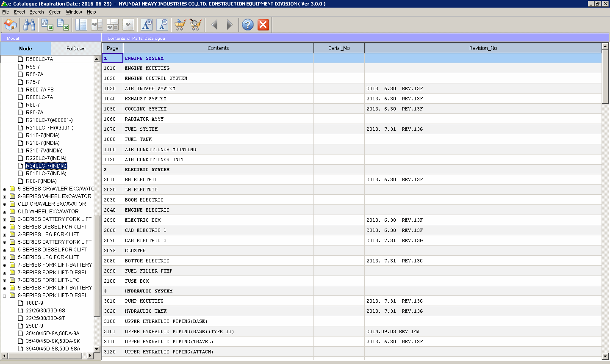Click the Page column header
This screenshot has height=364, width=610.
click(113, 48)
